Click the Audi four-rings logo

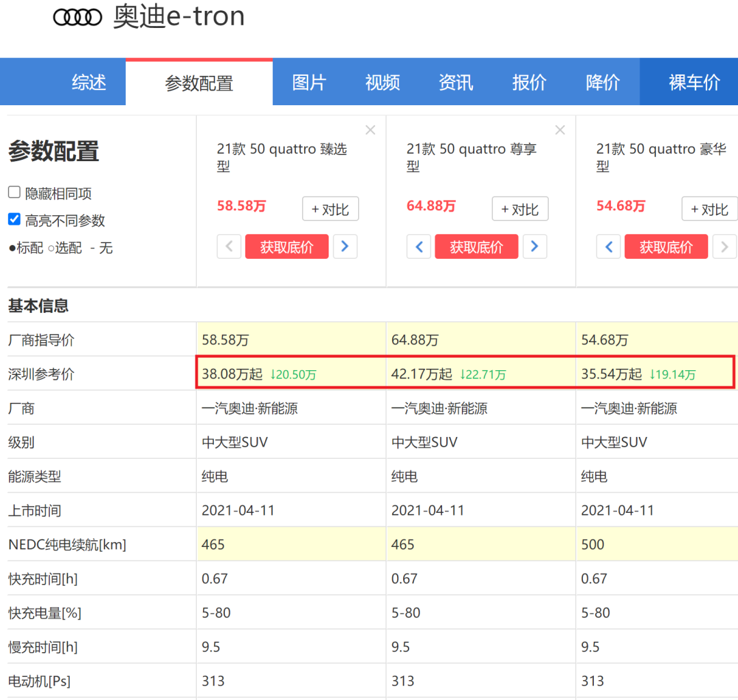coord(77,18)
